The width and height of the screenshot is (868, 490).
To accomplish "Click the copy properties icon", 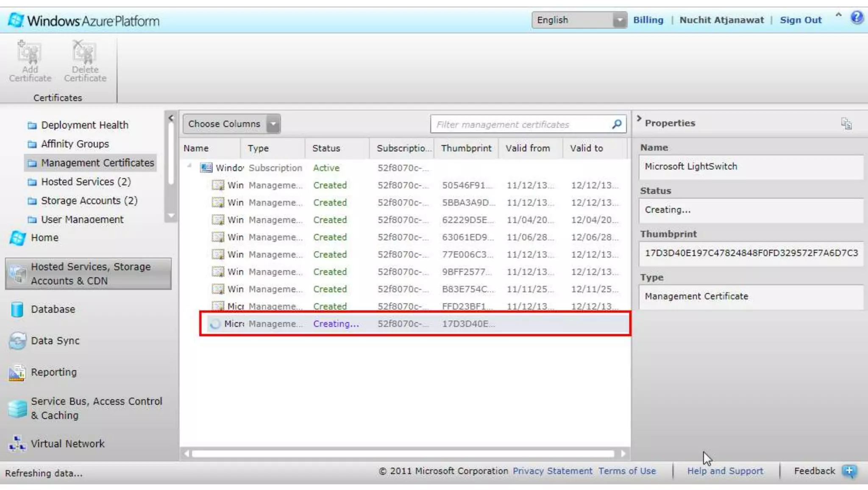I will point(846,123).
